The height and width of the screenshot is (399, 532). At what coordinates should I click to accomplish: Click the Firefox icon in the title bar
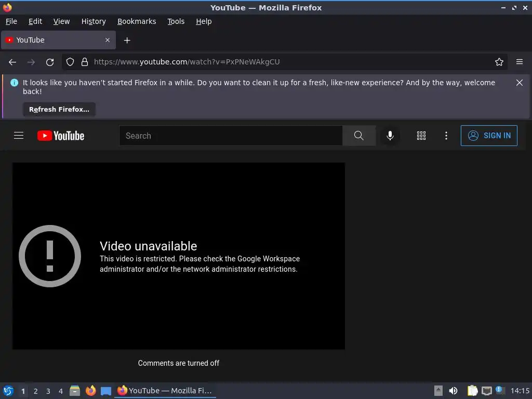pos(7,7)
